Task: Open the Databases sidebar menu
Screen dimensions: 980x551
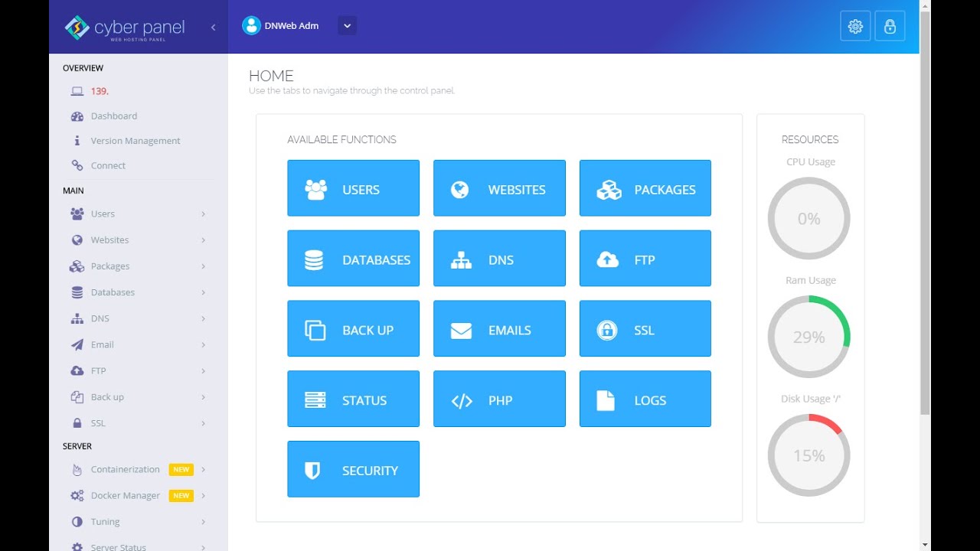Action: (138, 292)
